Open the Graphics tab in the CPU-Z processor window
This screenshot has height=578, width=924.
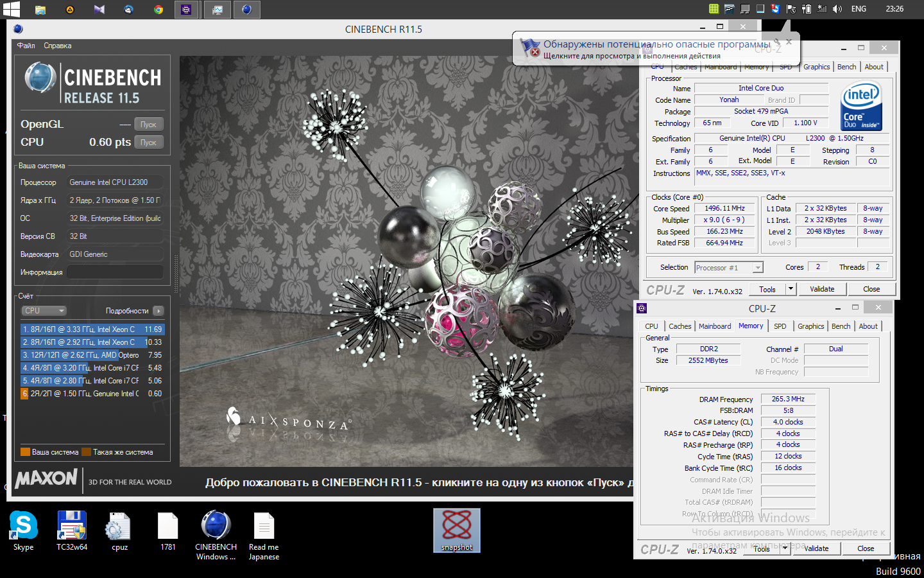point(817,67)
